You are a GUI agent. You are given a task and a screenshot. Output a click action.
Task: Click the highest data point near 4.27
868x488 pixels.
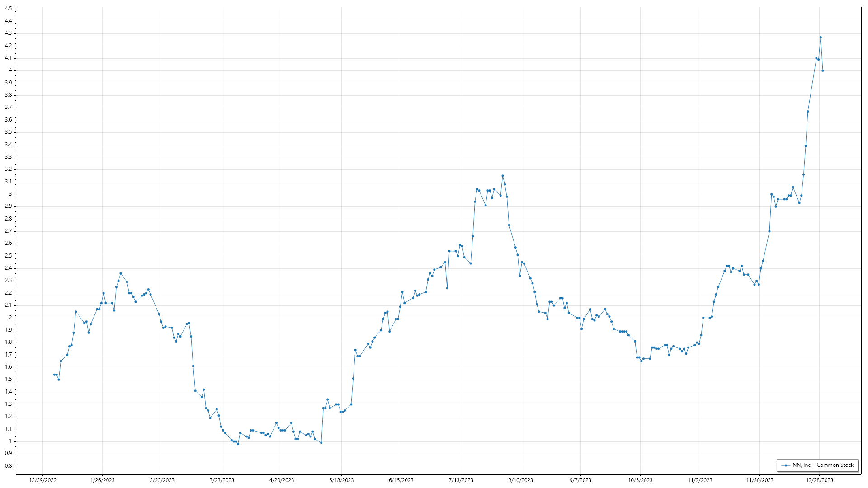click(x=821, y=38)
